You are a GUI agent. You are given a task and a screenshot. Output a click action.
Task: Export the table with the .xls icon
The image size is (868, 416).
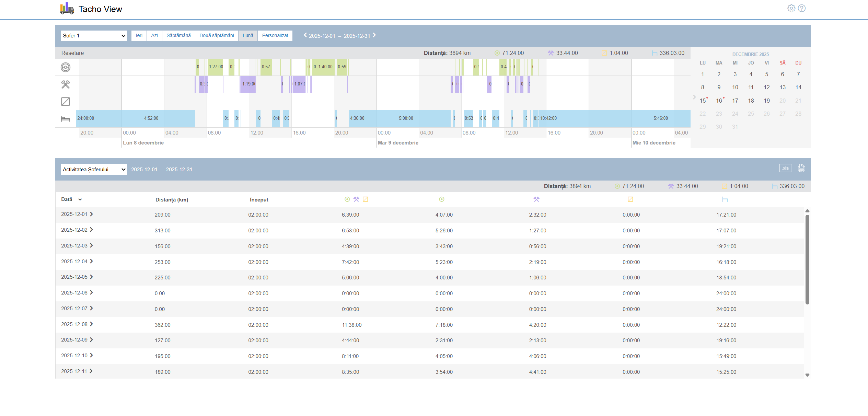tap(785, 168)
